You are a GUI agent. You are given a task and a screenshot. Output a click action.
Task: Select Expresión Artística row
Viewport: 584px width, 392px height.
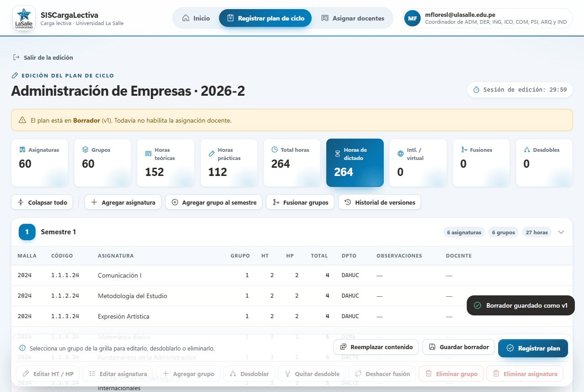point(292,316)
